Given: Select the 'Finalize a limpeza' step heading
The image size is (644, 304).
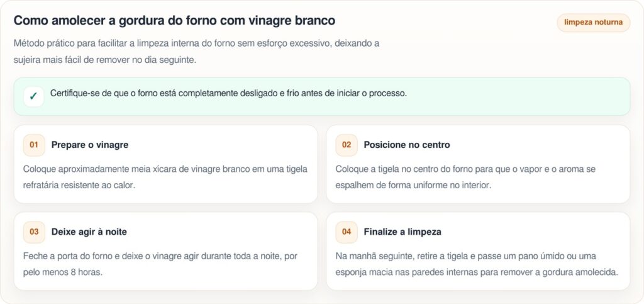Looking at the screenshot, I should (402, 232).
